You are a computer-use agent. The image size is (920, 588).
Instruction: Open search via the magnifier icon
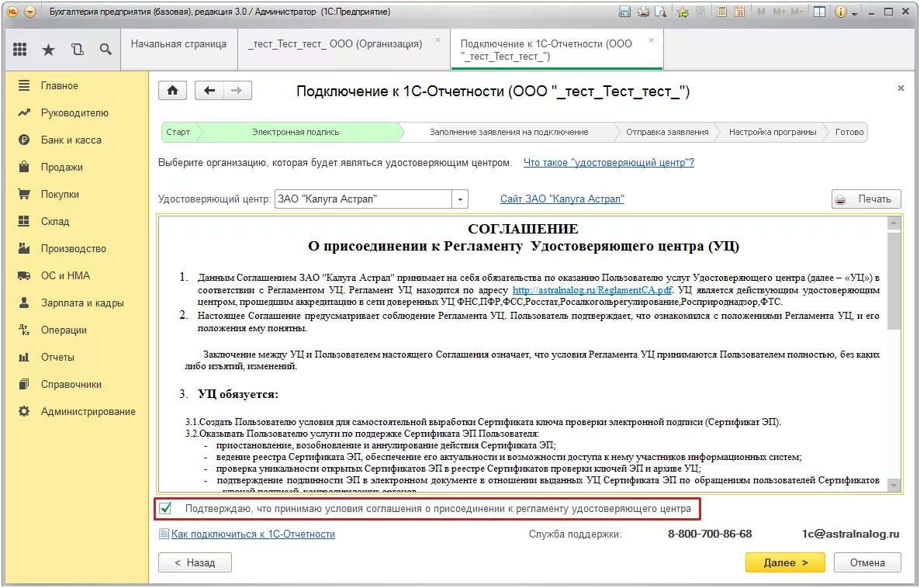coord(105,50)
